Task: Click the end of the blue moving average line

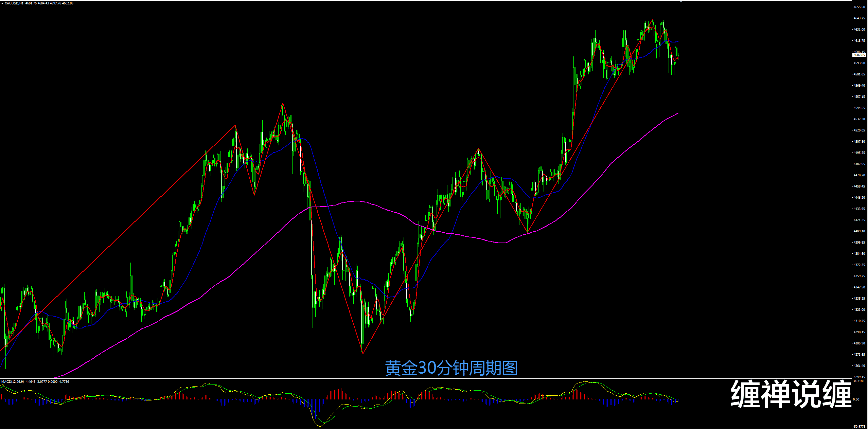Action: [678, 42]
